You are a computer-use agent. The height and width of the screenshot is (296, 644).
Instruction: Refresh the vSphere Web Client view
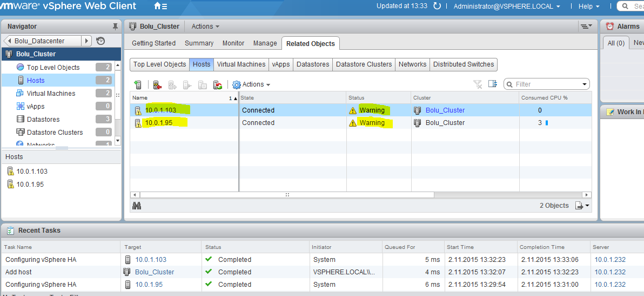[437, 6]
